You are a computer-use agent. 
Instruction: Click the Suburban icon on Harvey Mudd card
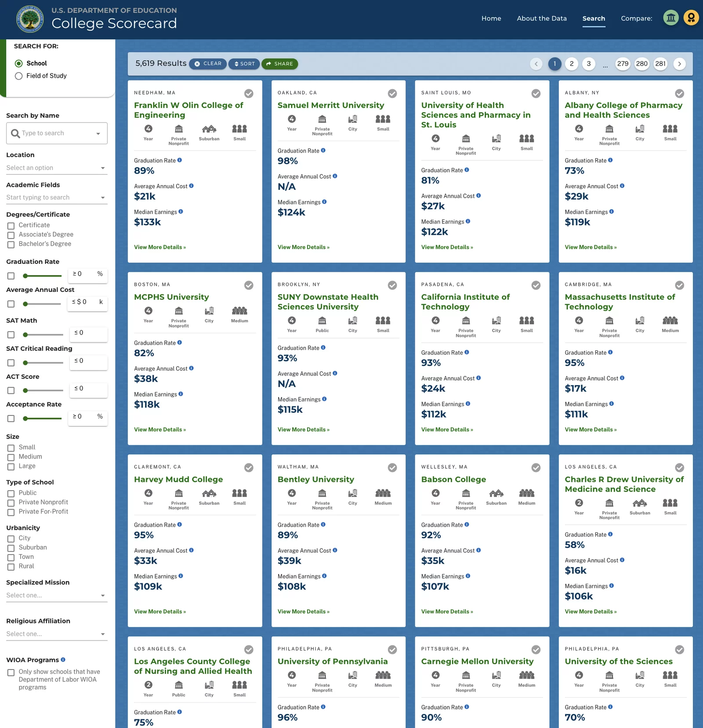point(209,493)
